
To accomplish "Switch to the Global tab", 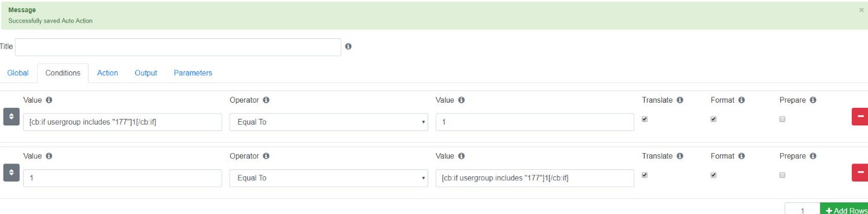I will (x=18, y=73).
